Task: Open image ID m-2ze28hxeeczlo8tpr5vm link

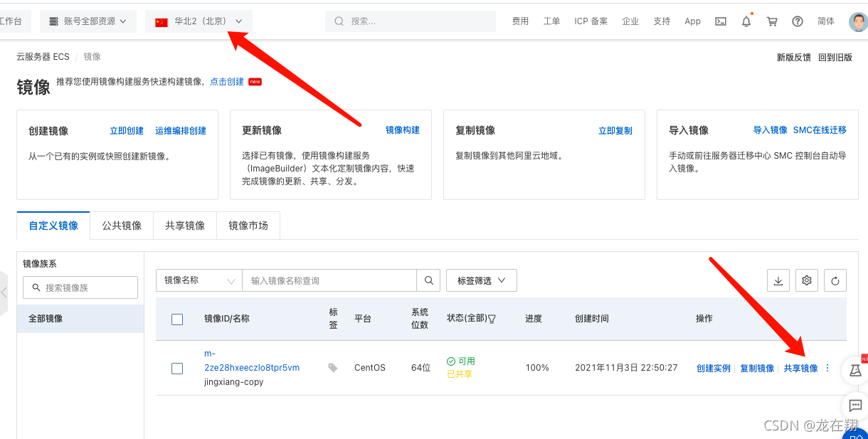Action: [252, 361]
